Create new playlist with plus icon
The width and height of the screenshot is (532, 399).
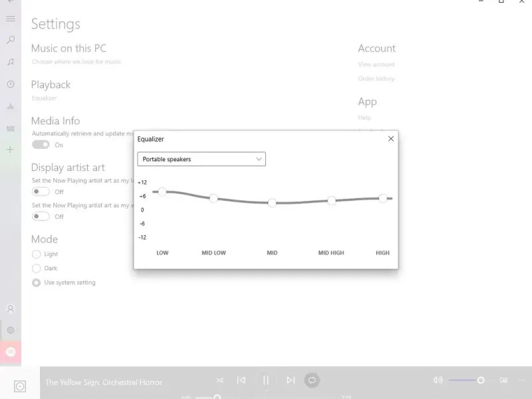pyautogui.click(x=11, y=150)
